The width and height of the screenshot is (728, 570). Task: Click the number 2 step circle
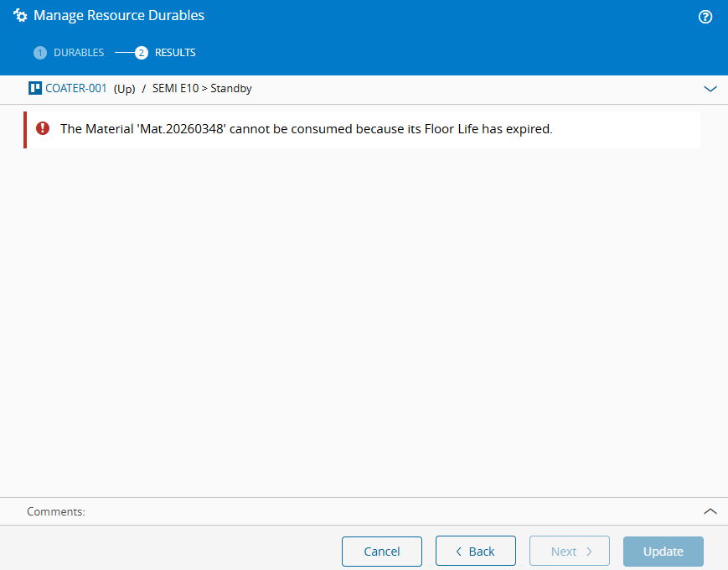click(142, 53)
